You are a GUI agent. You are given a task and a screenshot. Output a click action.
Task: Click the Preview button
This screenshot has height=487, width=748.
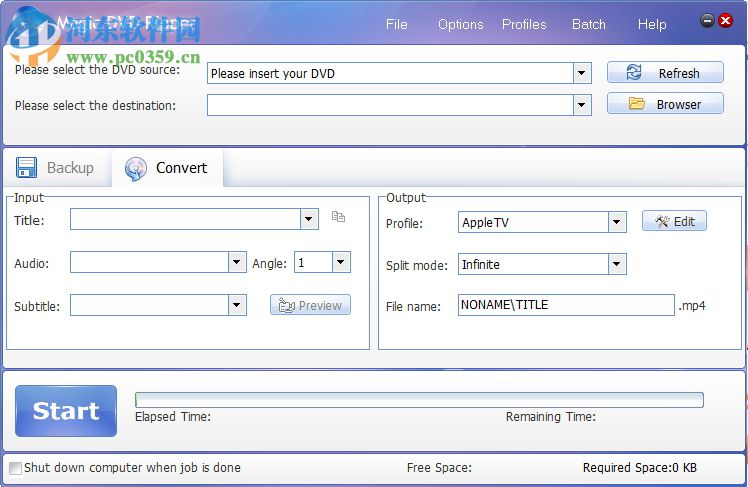311,305
